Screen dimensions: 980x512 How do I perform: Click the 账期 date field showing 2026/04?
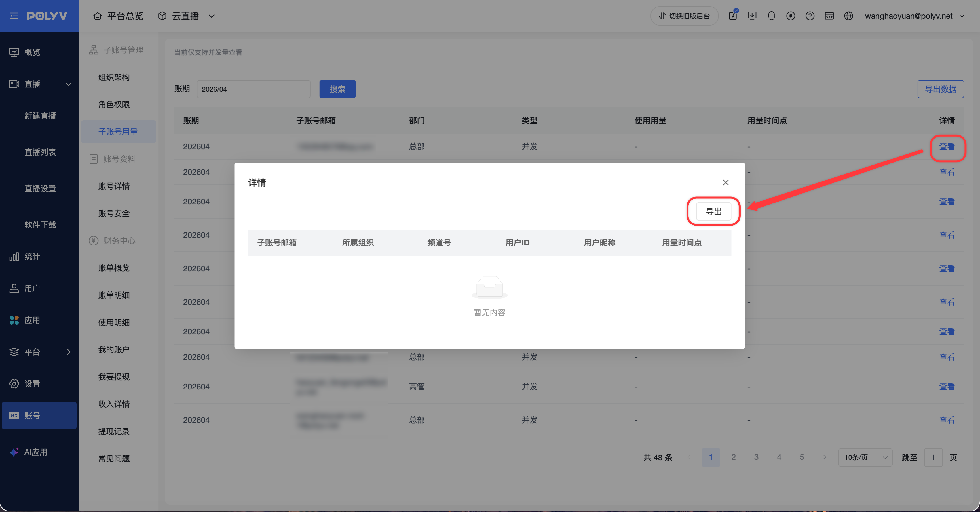point(254,89)
